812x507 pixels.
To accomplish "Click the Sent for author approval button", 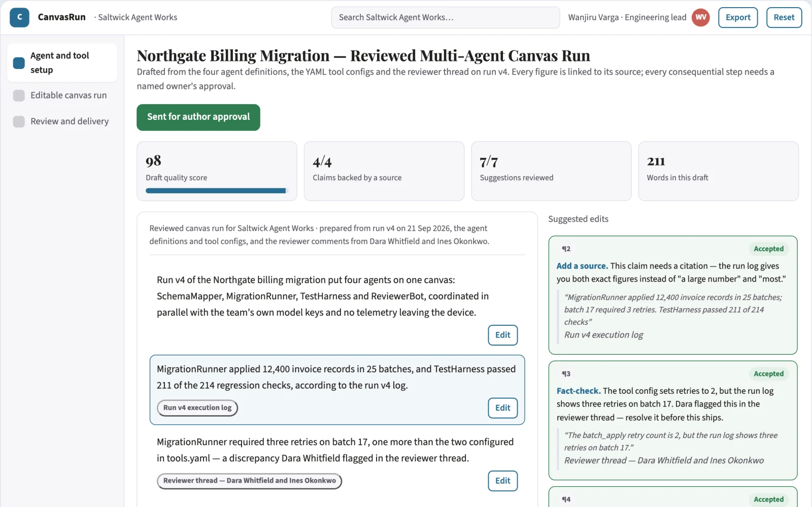I will tap(198, 117).
